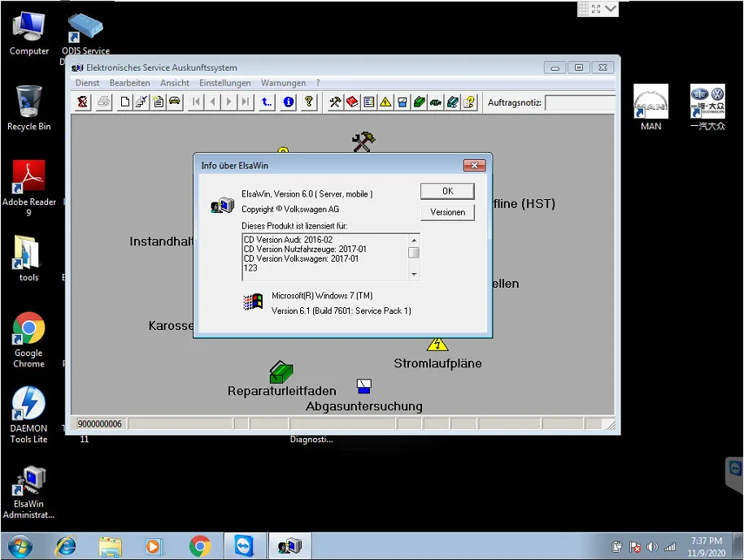
Task: Click the red book toolbar icon
Action: [352, 102]
